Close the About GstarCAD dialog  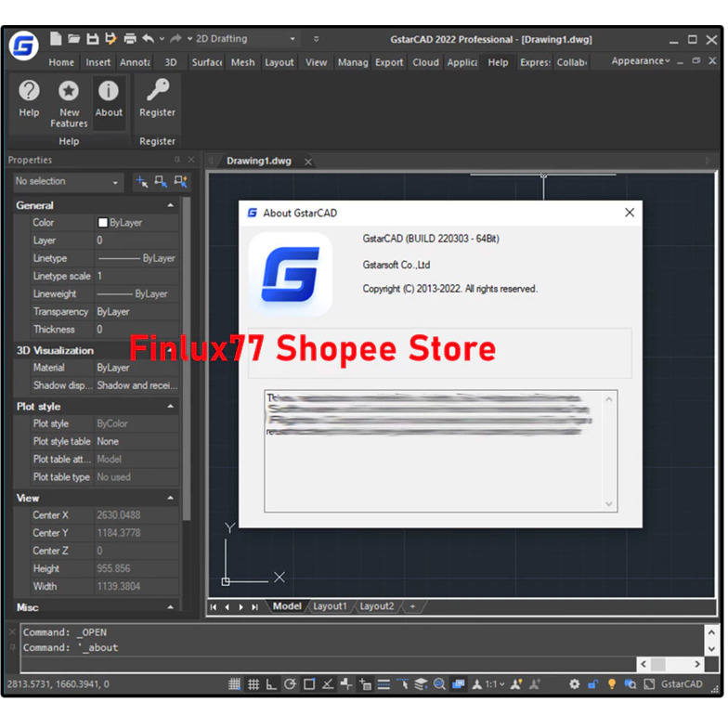630,213
